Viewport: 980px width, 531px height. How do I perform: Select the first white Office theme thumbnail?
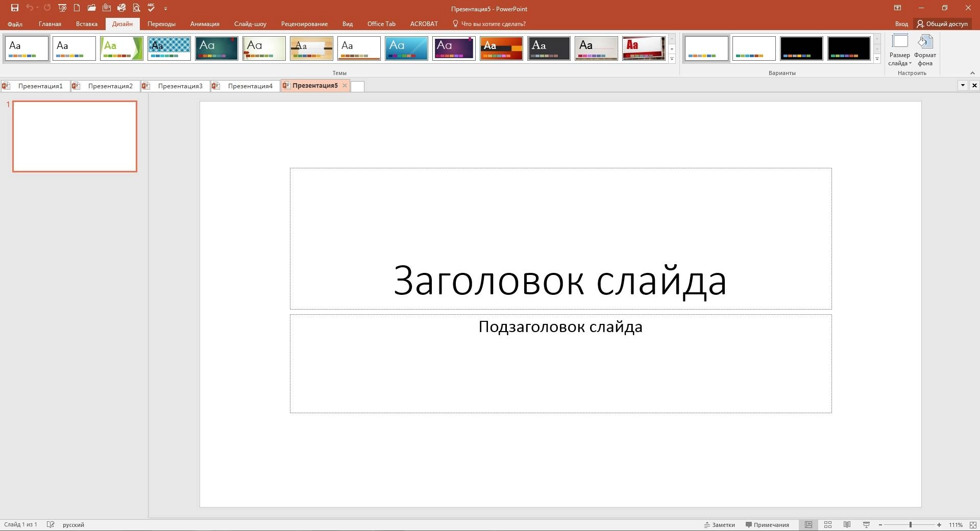coord(27,48)
